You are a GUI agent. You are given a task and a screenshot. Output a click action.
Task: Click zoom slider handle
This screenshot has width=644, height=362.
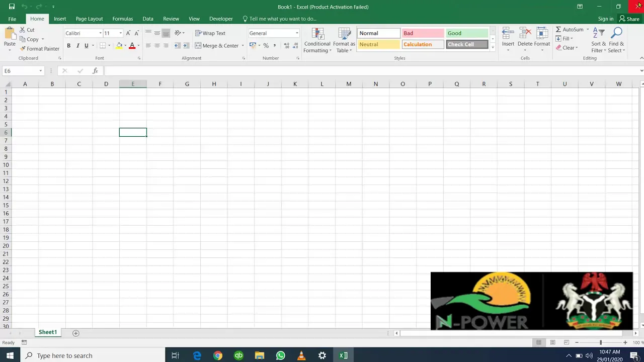click(600, 342)
